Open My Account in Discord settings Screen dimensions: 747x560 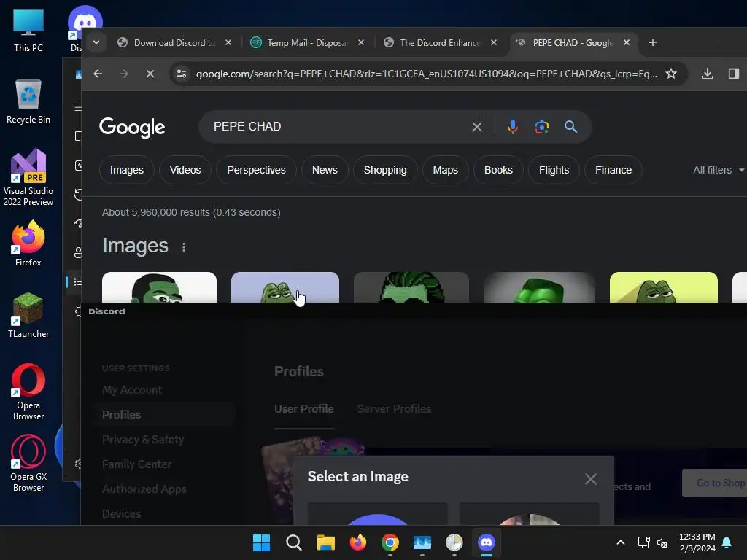(x=132, y=390)
